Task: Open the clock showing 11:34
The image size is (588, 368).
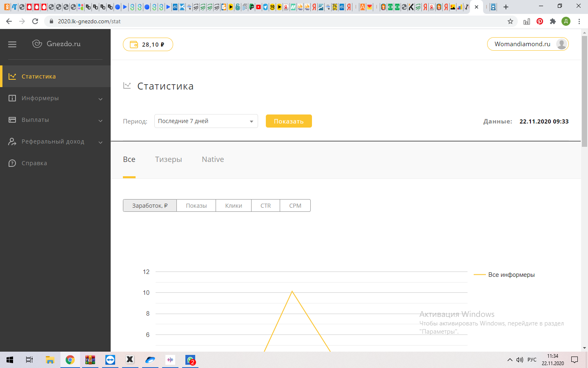Action: point(553,360)
